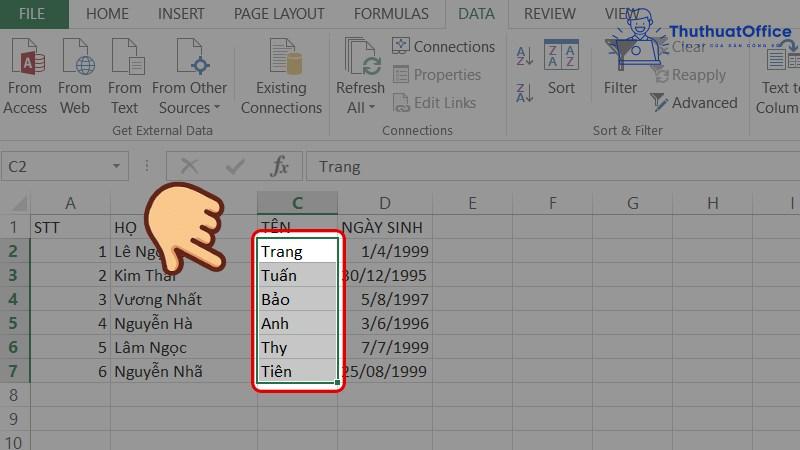Expand the Name Box dropdown
Viewport: 800px width, 450px height.
tap(116, 166)
